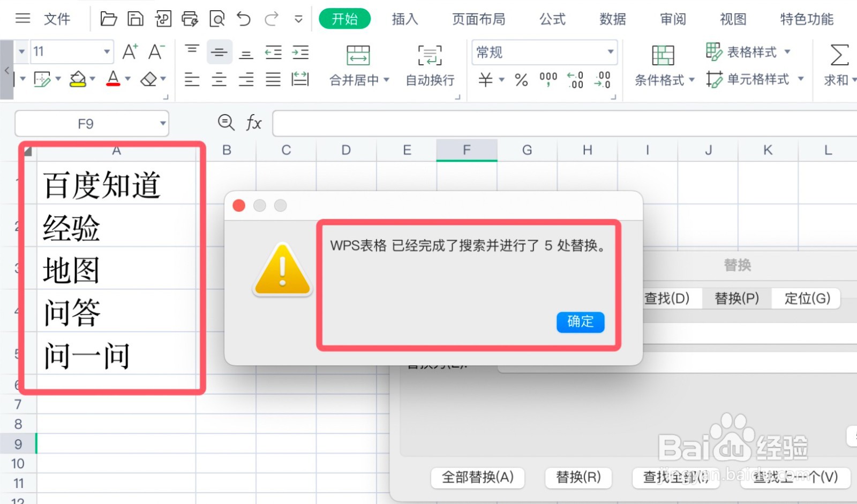Click distributed alignment icon

coord(300,79)
